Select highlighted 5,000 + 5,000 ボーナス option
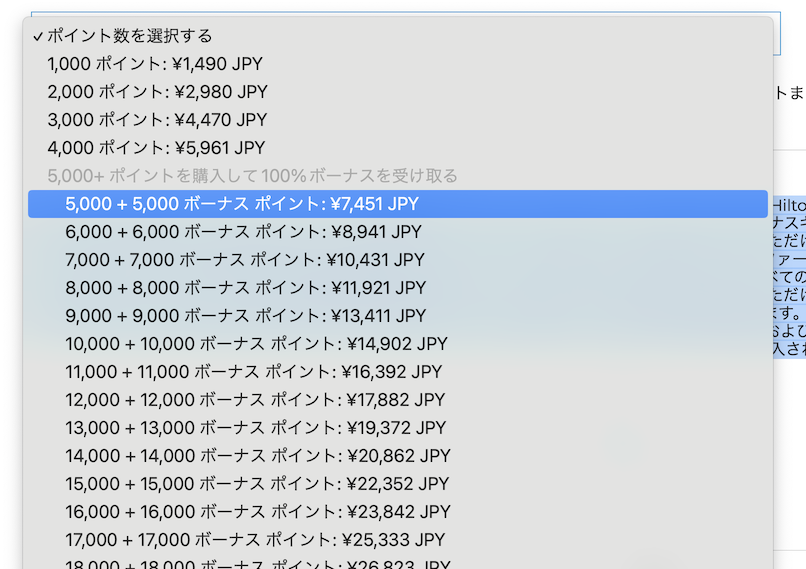The image size is (806, 569). (x=398, y=204)
